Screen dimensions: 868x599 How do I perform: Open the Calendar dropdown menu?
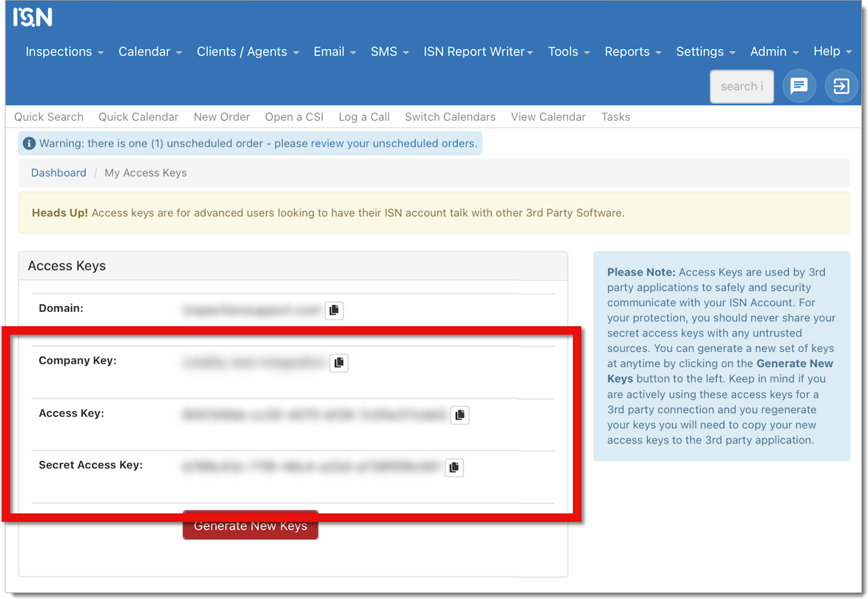click(x=150, y=52)
